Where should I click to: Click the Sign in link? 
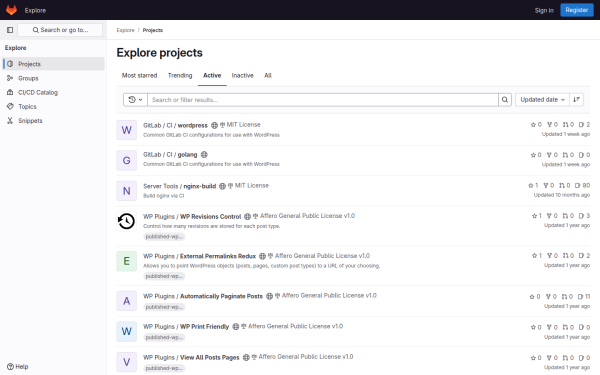(544, 10)
